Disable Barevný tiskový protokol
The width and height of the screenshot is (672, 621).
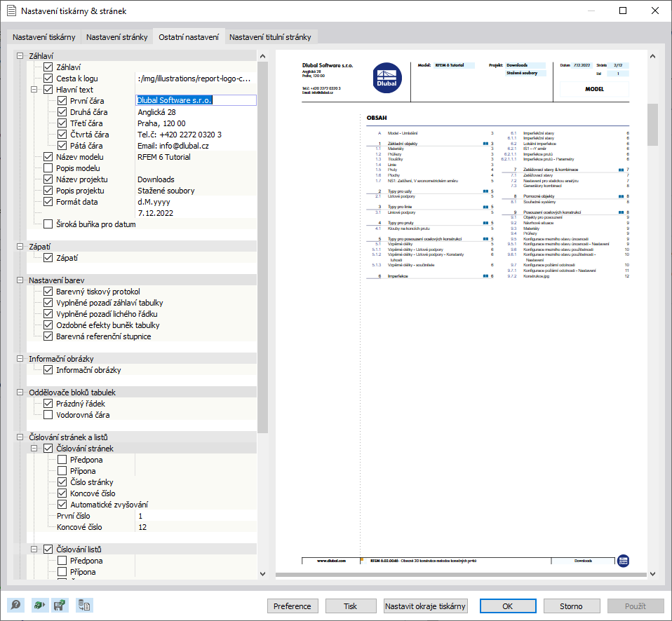pos(48,292)
